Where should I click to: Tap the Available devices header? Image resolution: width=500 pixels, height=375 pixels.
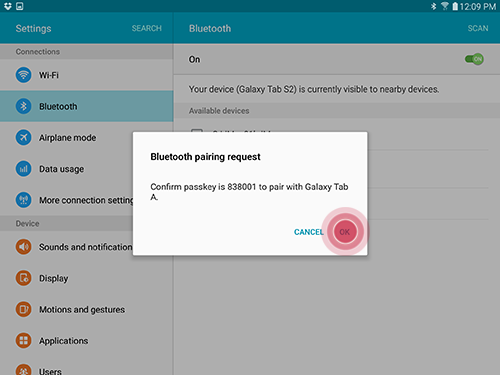click(219, 111)
